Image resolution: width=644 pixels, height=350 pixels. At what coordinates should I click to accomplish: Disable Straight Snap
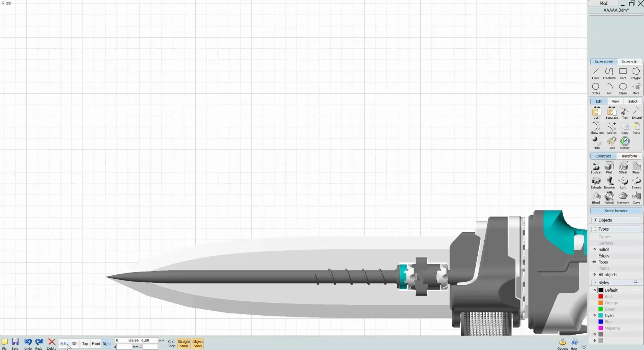(184, 344)
